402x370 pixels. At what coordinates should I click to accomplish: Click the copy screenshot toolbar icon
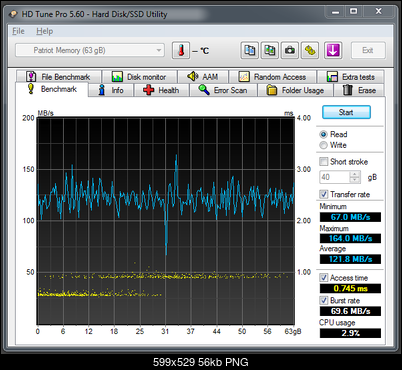click(x=270, y=50)
